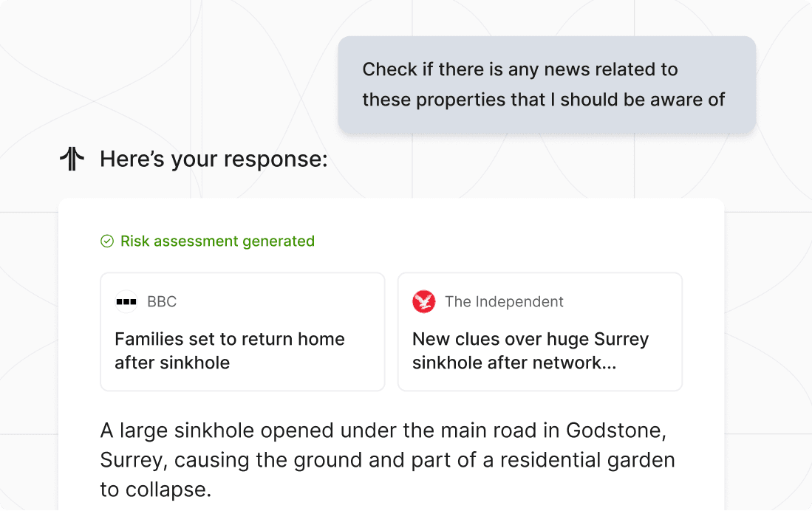Click the word "Godstone," in the summary

[616, 431]
